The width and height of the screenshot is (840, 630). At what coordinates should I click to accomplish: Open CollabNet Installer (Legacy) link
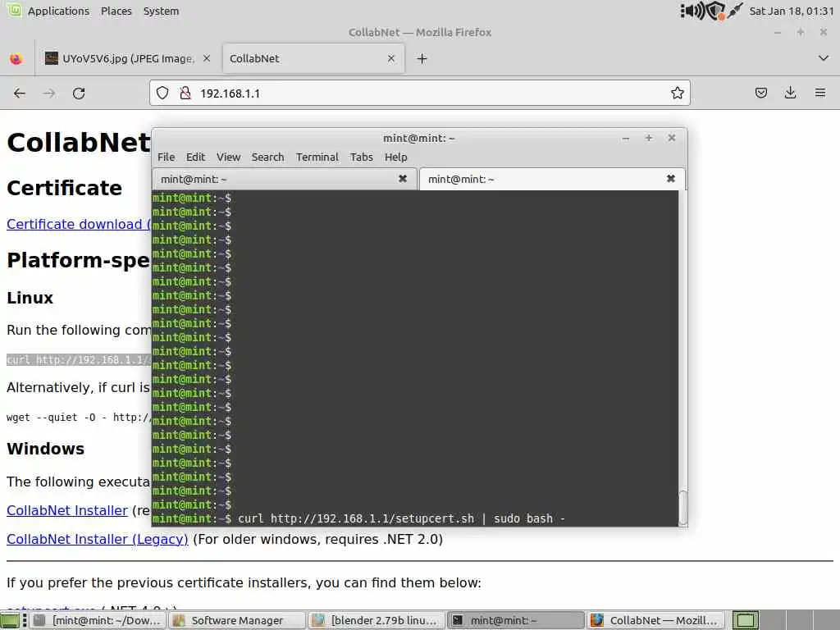point(98,539)
